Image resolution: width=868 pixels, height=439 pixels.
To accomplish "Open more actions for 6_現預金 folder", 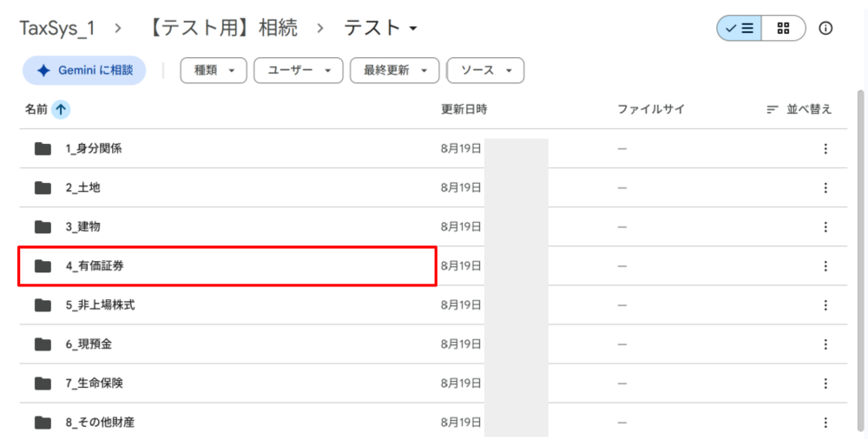I will [825, 344].
